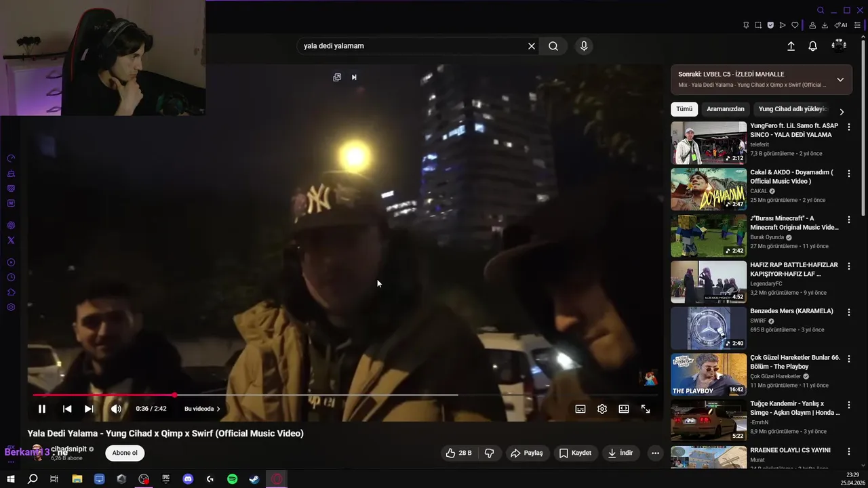Open Opera My Flow send icon
Viewport: 868px width, 488px height.
click(783, 25)
